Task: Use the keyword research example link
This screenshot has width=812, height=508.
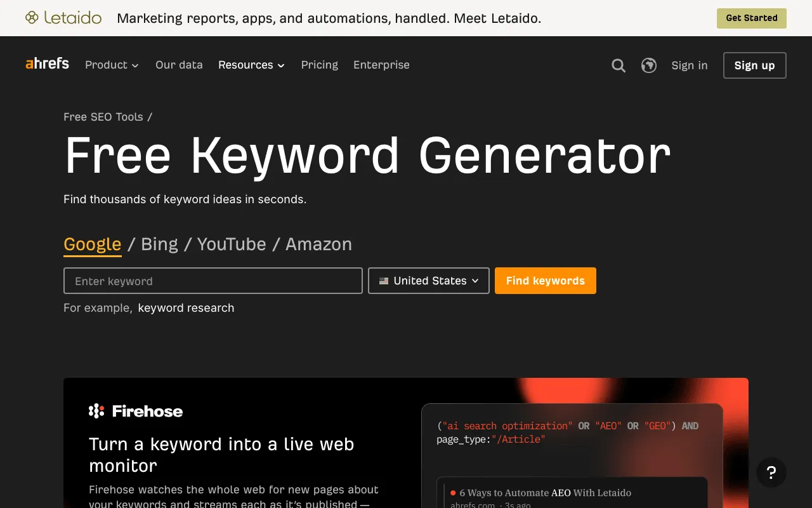Action: point(186,308)
